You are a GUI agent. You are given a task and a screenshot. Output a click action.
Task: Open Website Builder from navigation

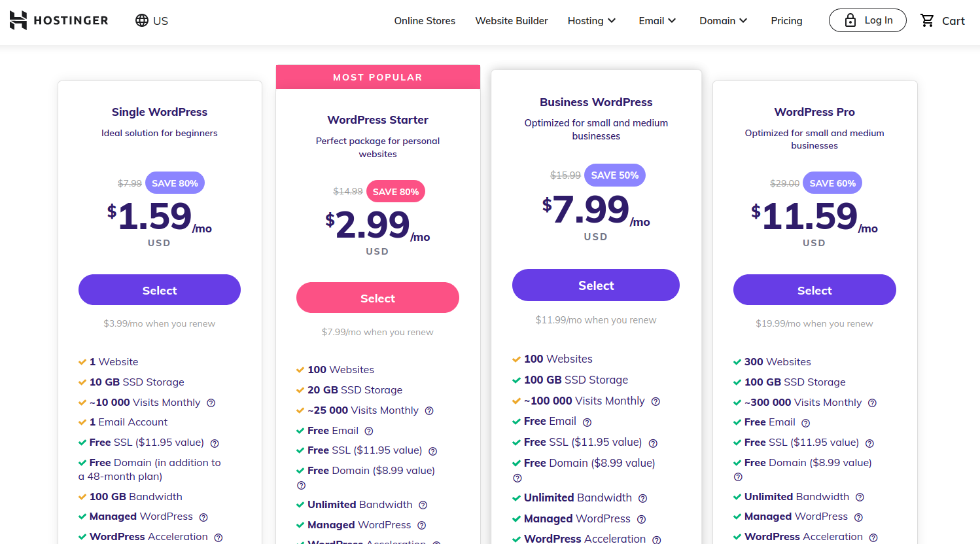coord(512,20)
